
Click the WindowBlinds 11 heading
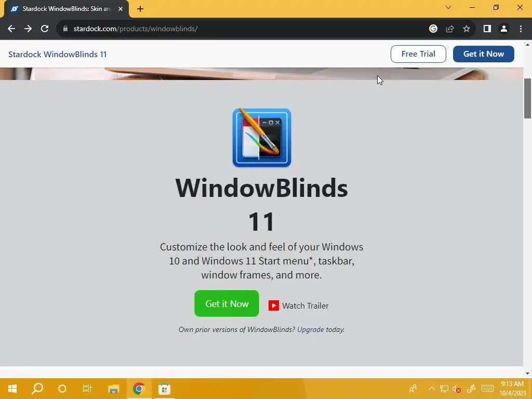(x=262, y=205)
